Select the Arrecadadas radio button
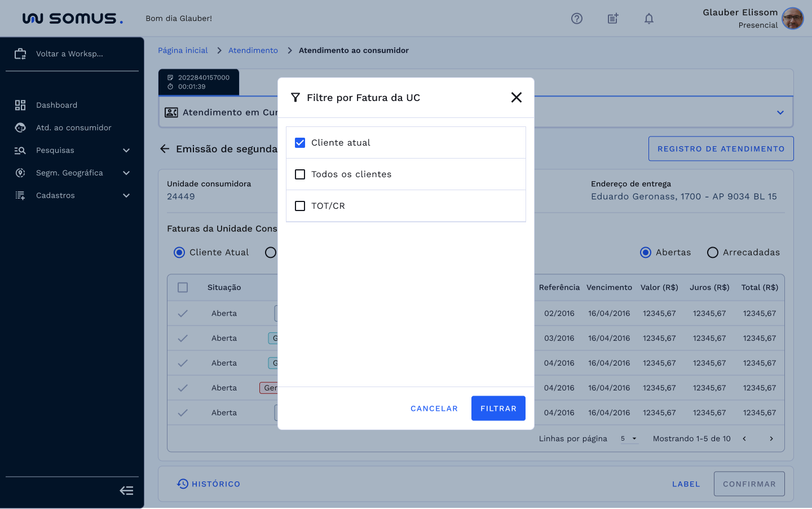Screen dimensions: 812x509 click(713, 252)
